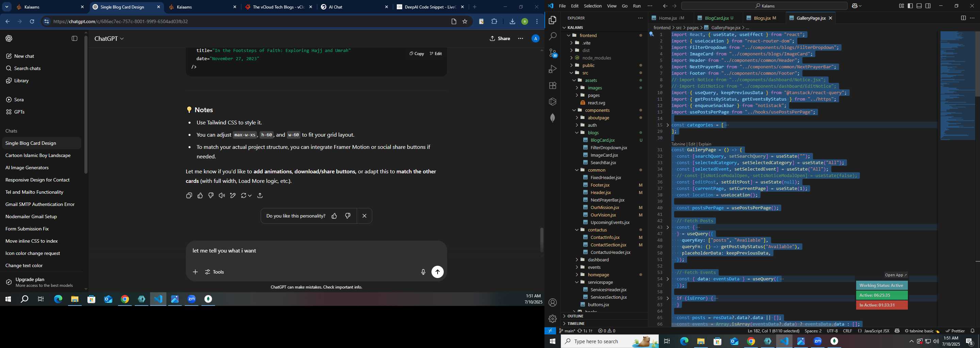Click the Chrome reload page button
Screen dimensions: 980x348
coord(32,22)
